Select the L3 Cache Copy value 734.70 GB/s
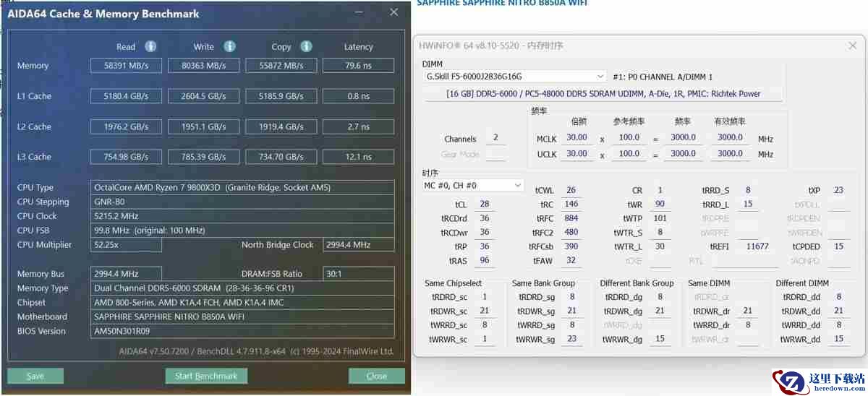868x396 pixels. pos(281,157)
